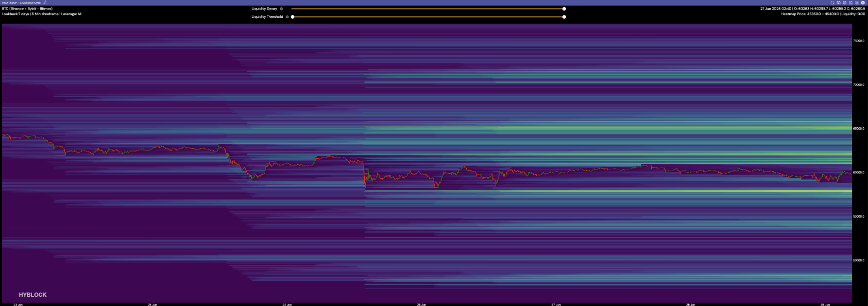Screen dimensions: 868x306
Task: Click the Liquidity Decay slider handle
Action: [564, 9]
